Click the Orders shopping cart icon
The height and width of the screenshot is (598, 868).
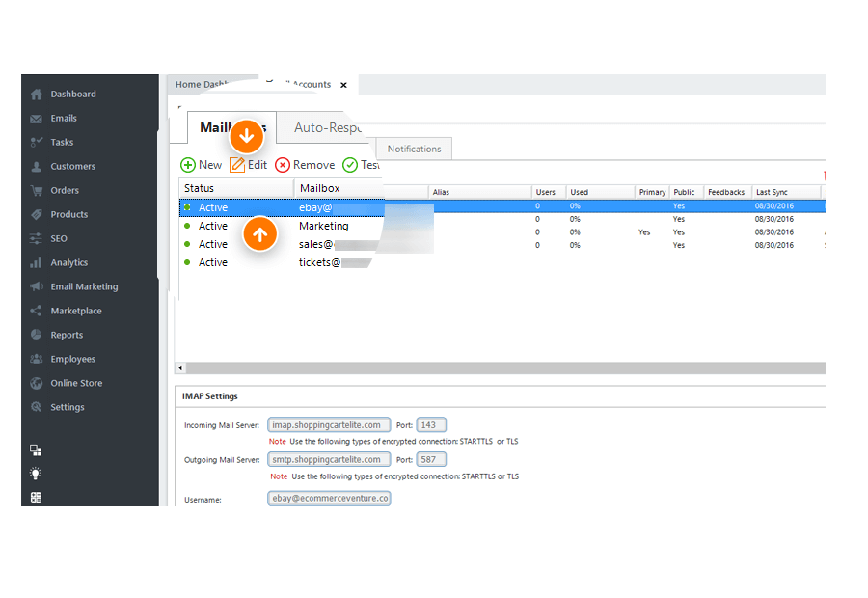point(36,190)
